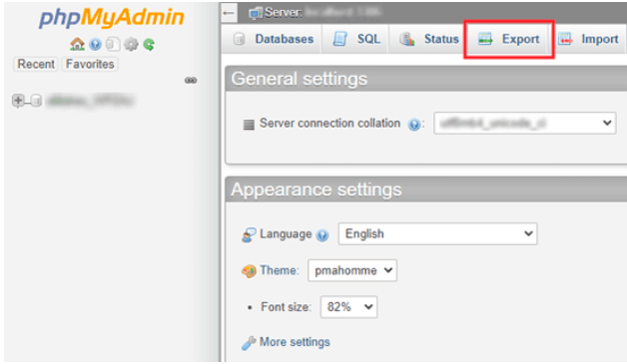Open the Import tab
Image resolution: width=627 pixels, height=364 pixels.
[x=588, y=39]
